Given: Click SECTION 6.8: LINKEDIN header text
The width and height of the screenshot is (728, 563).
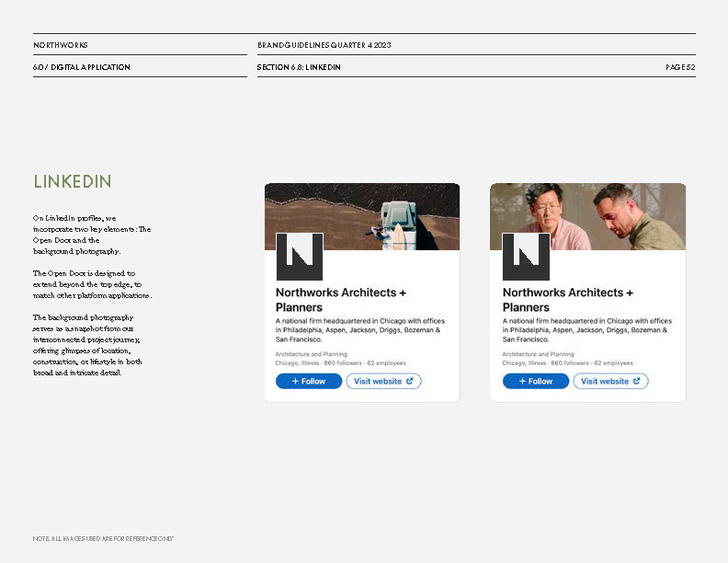Looking at the screenshot, I should tap(299, 67).
